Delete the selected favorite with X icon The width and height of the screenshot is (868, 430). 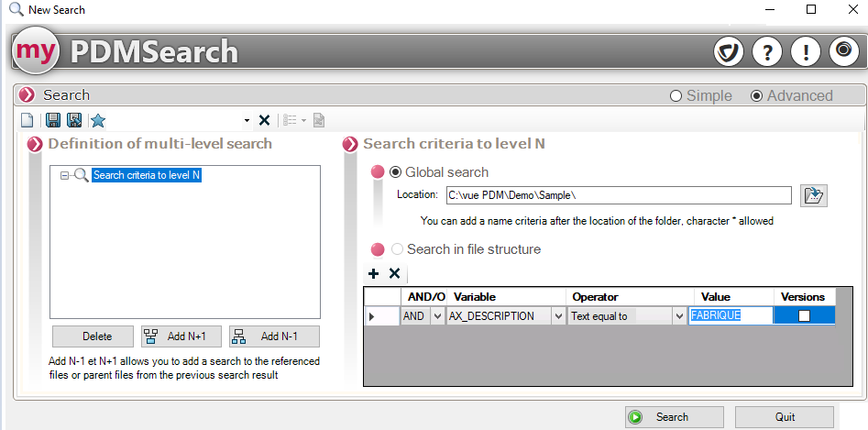264,120
